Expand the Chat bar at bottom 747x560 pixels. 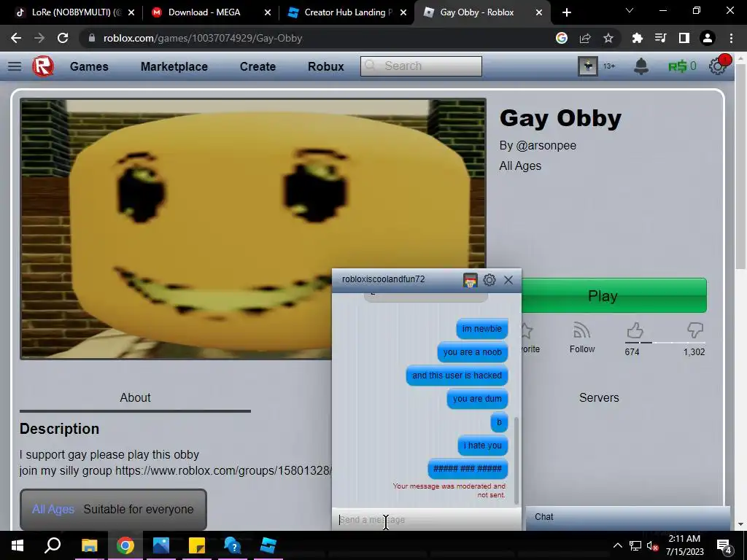tap(628, 517)
